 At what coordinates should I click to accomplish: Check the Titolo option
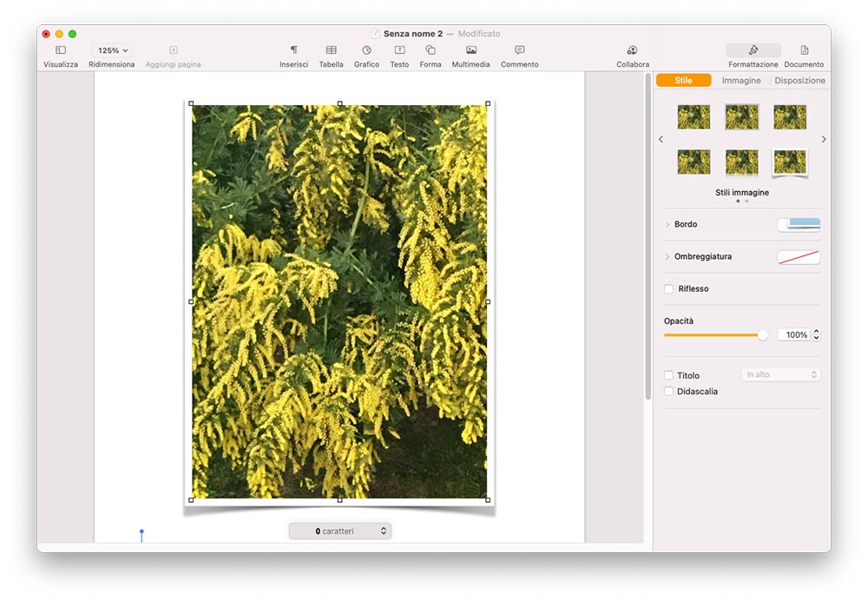(668, 375)
